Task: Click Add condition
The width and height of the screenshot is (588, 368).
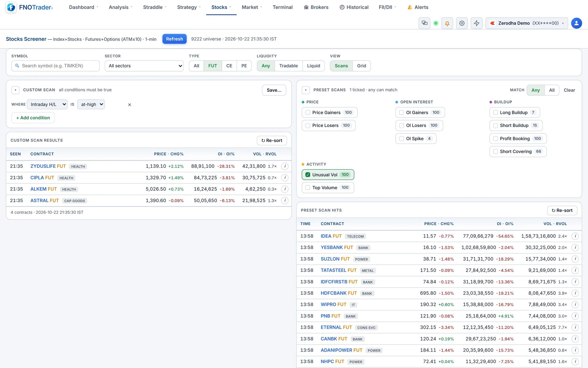Action: point(33,118)
